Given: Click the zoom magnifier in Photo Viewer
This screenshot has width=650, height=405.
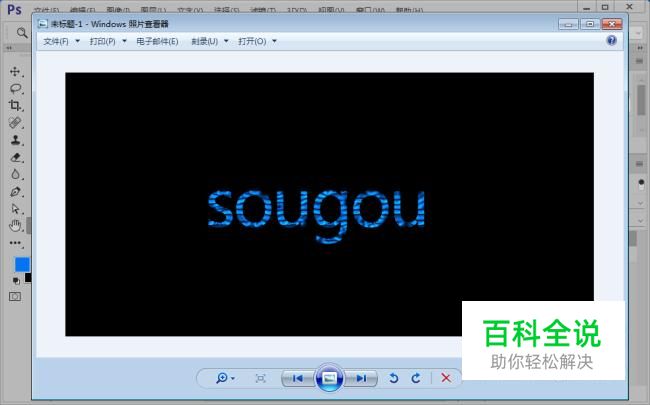Looking at the screenshot, I should [x=221, y=378].
